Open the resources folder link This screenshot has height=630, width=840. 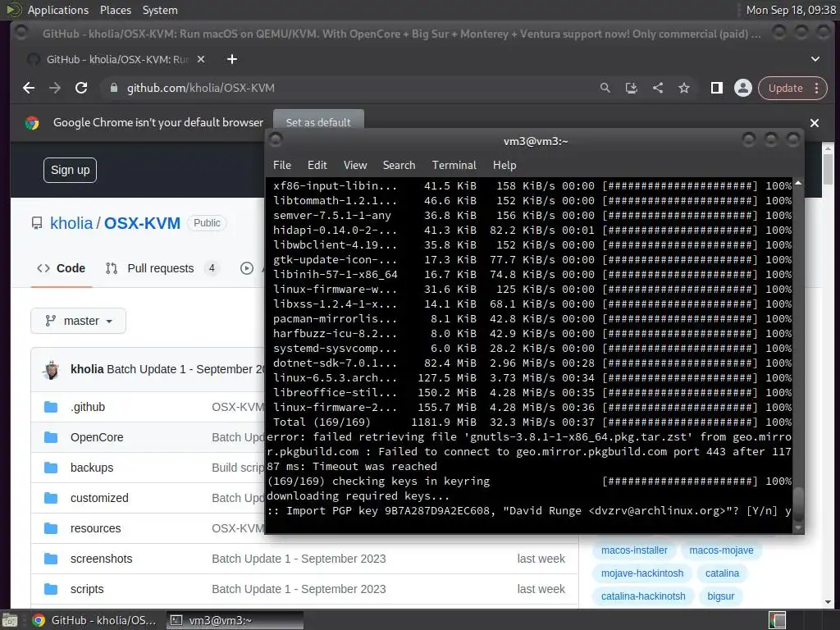pyautogui.click(x=95, y=528)
